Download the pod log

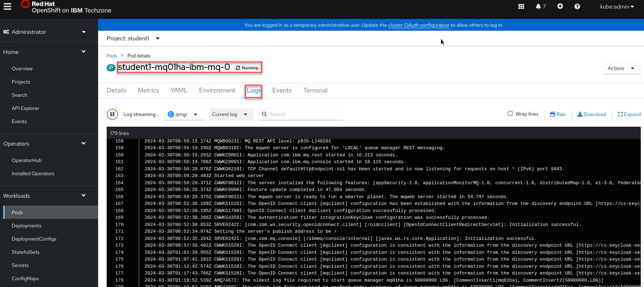click(592, 114)
